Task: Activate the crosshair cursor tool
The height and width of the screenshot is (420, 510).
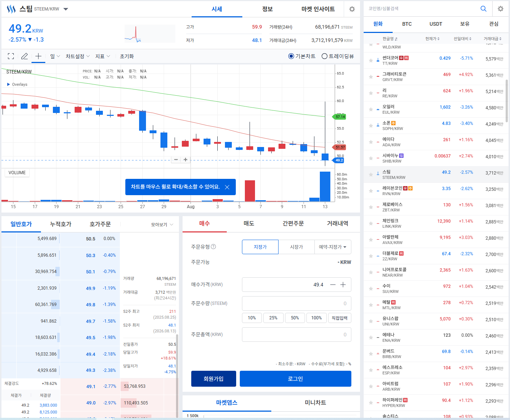Action: (38, 56)
